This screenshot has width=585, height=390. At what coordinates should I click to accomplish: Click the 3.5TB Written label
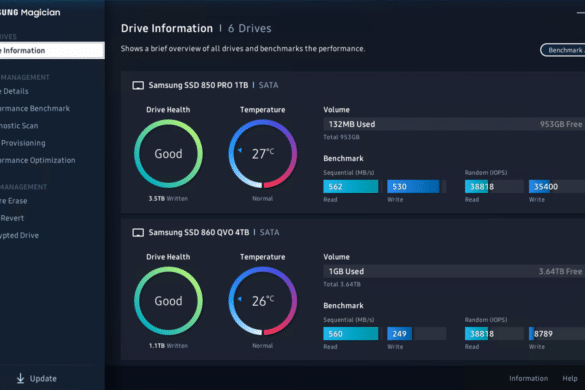click(168, 199)
